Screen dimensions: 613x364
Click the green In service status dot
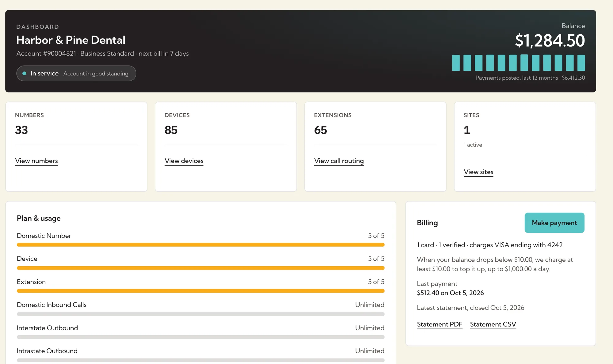tap(24, 74)
